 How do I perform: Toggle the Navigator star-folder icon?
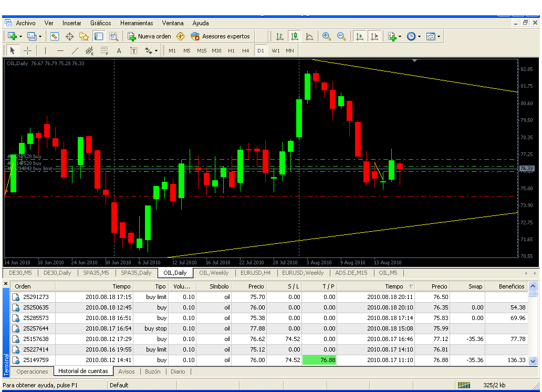(x=84, y=36)
